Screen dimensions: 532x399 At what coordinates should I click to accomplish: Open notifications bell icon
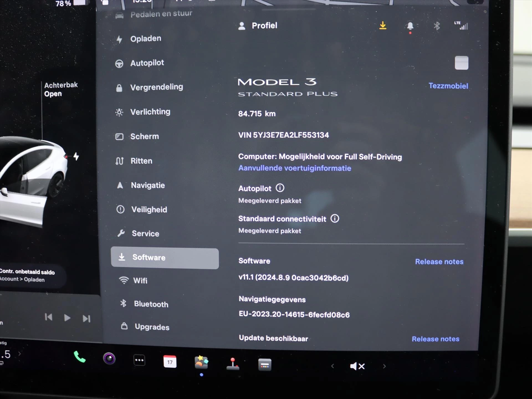tap(410, 27)
